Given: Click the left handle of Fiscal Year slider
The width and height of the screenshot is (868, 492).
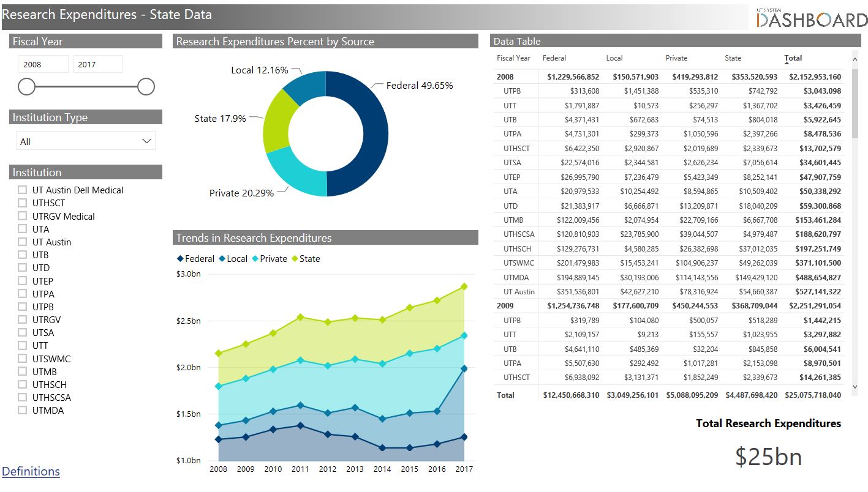Looking at the screenshot, I should (26, 87).
